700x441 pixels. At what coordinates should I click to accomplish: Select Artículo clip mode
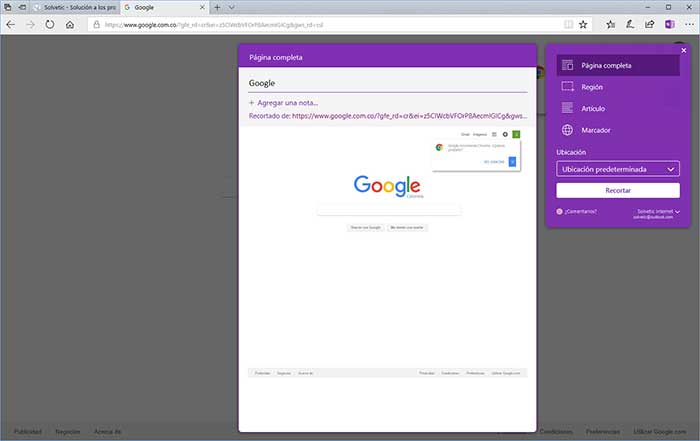point(618,108)
